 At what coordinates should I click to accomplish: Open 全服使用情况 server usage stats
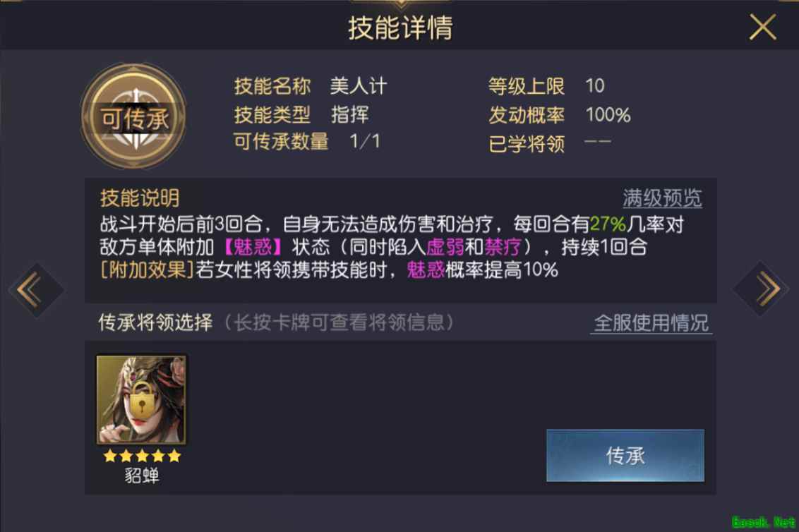pyautogui.click(x=651, y=323)
